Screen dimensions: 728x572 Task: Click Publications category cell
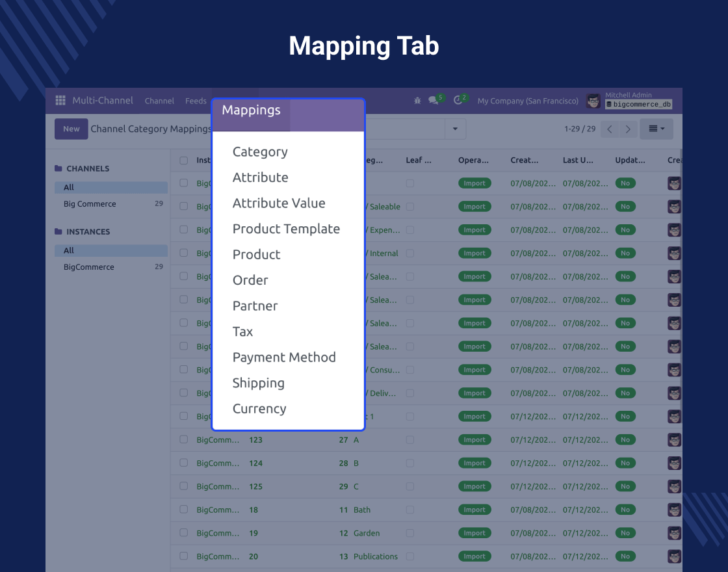click(x=376, y=556)
